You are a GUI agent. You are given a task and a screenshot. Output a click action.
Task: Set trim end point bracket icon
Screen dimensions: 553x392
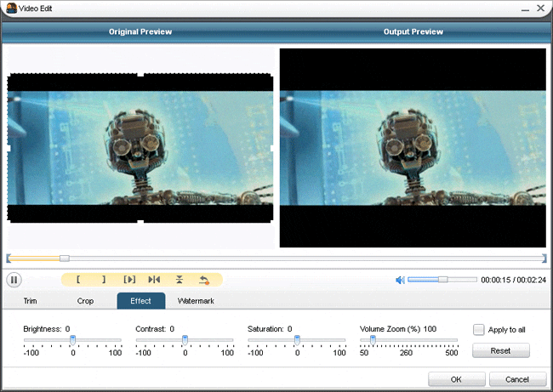pyautogui.click(x=104, y=280)
